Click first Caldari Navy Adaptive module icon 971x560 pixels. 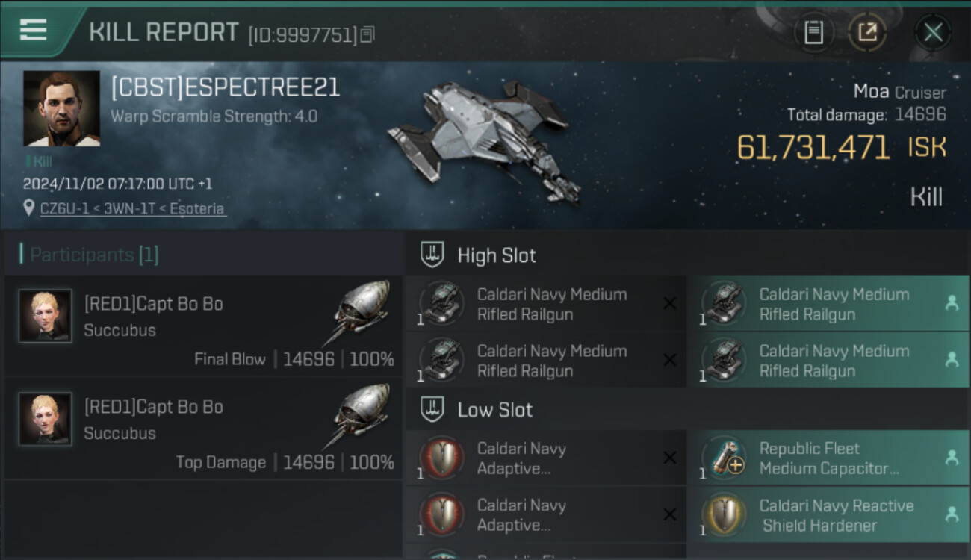pos(441,458)
